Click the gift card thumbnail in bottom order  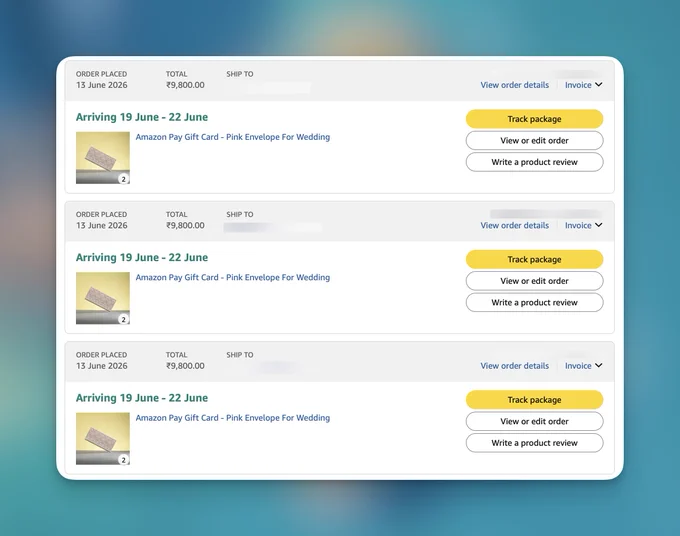tap(103, 439)
